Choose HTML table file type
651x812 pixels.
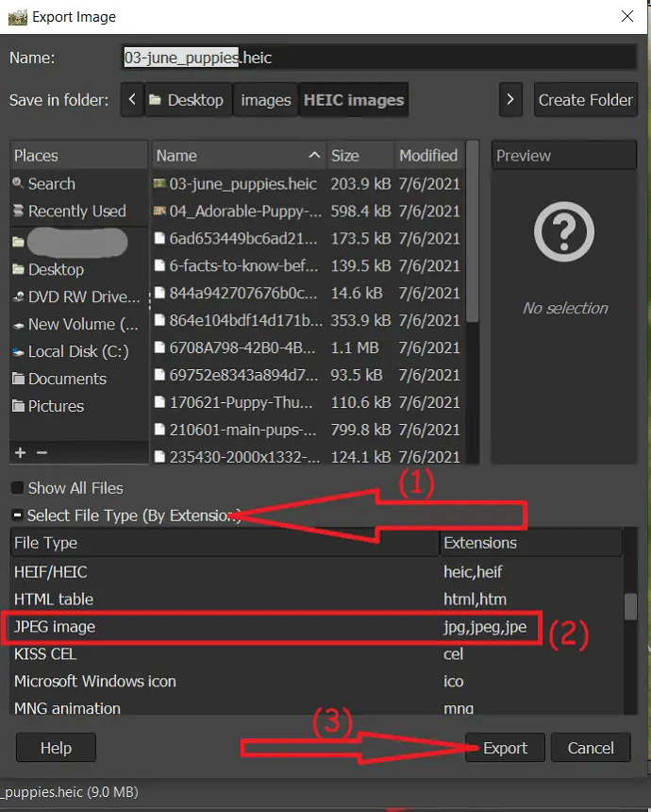(x=316, y=600)
